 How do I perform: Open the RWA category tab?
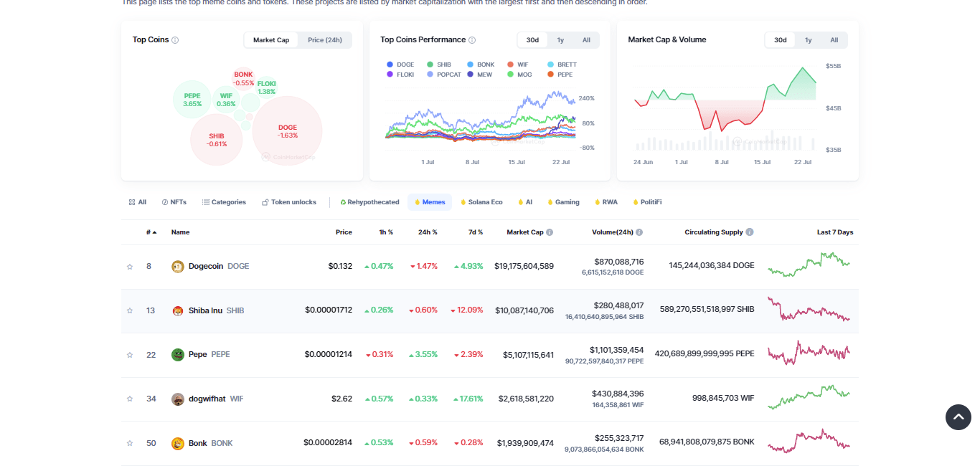click(x=606, y=202)
